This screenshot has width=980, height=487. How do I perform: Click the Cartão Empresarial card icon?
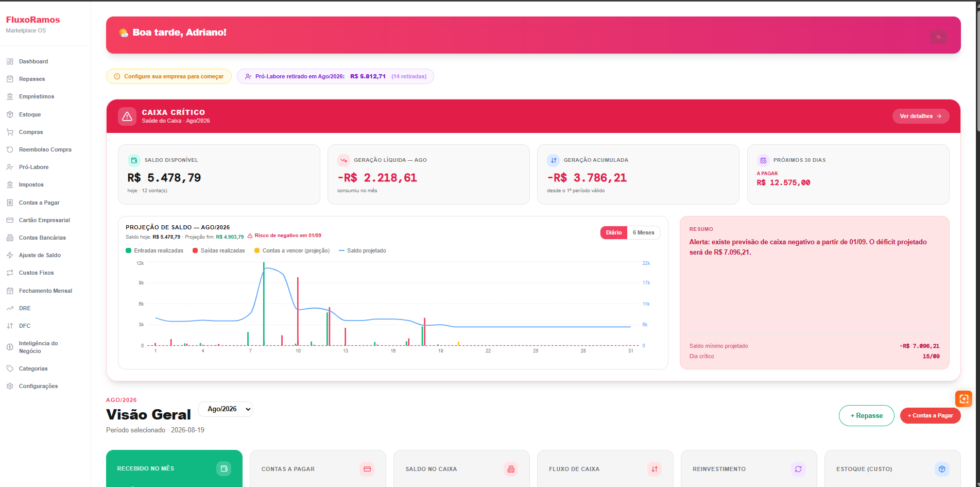pos(10,220)
